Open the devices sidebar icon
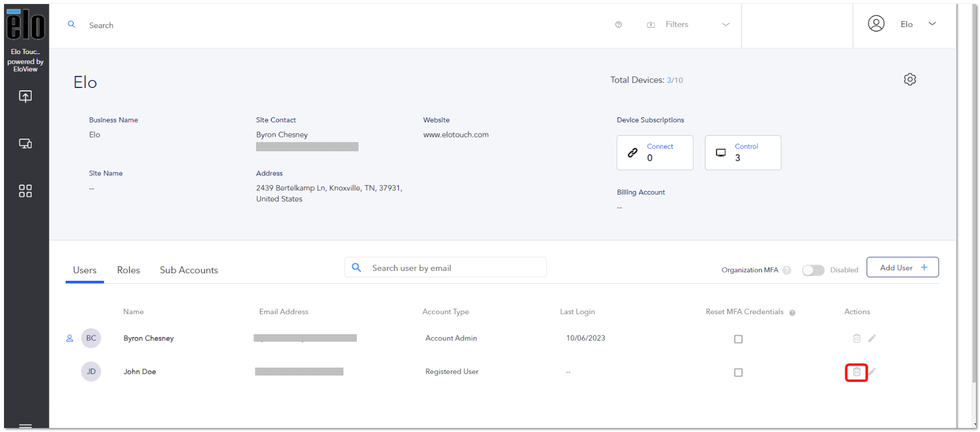The width and height of the screenshot is (980, 432). 25,144
